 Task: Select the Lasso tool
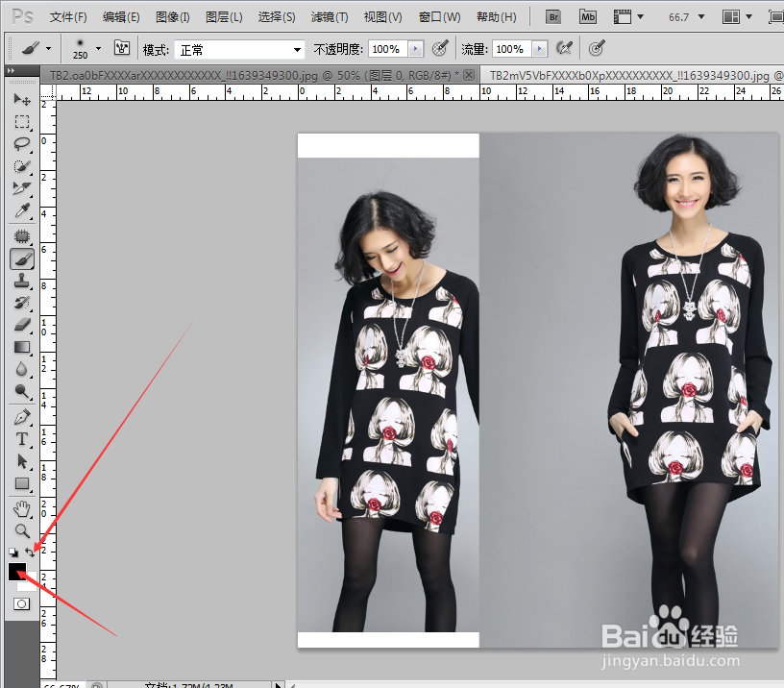(21, 144)
